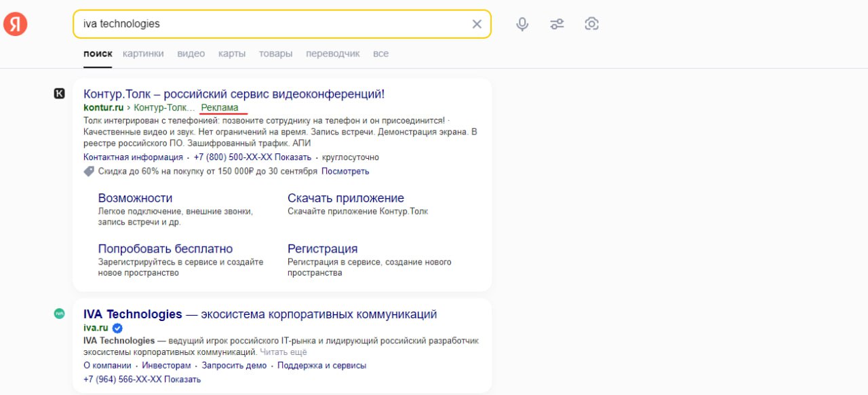Open the 'Контур.Толк – российский сервис видеоконференций!' title

click(234, 94)
